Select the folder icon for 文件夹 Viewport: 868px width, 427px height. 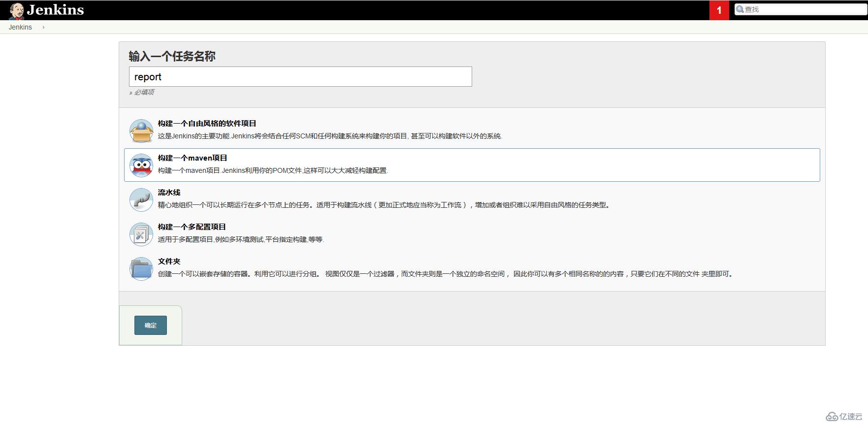(x=141, y=268)
